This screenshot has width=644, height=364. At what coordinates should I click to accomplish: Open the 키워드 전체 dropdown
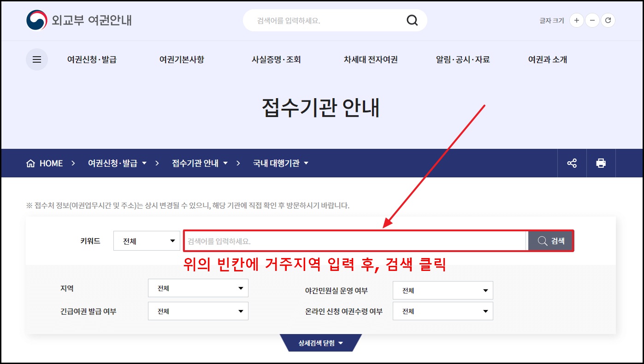[x=147, y=240]
